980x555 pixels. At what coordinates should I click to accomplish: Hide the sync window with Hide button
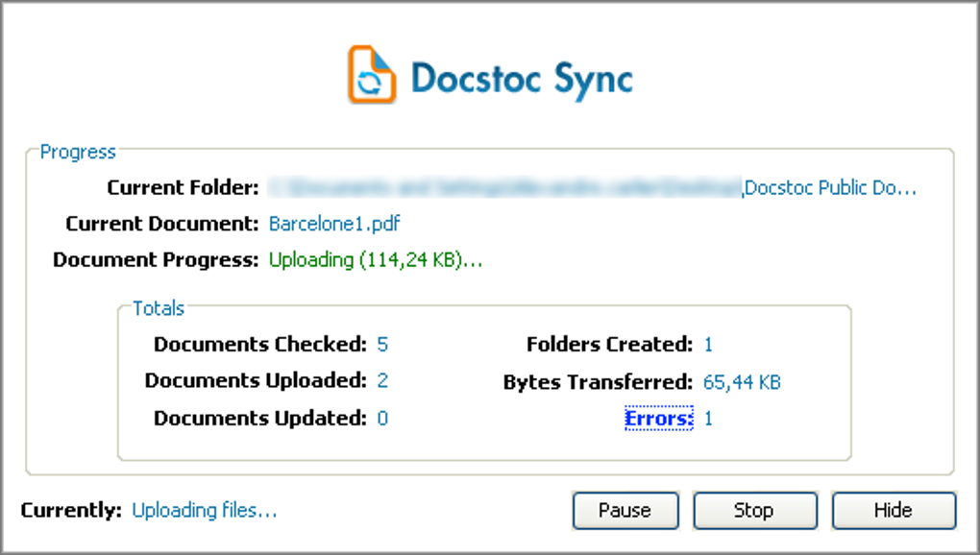click(x=893, y=510)
